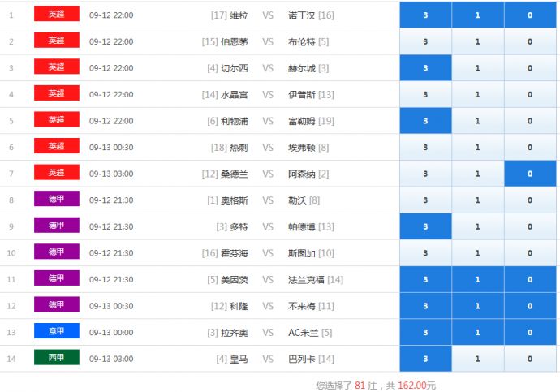Pick draw 1 for 切尔西 vs 赫尔城
This screenshot has width=560, height=392.
pos(478,68)
